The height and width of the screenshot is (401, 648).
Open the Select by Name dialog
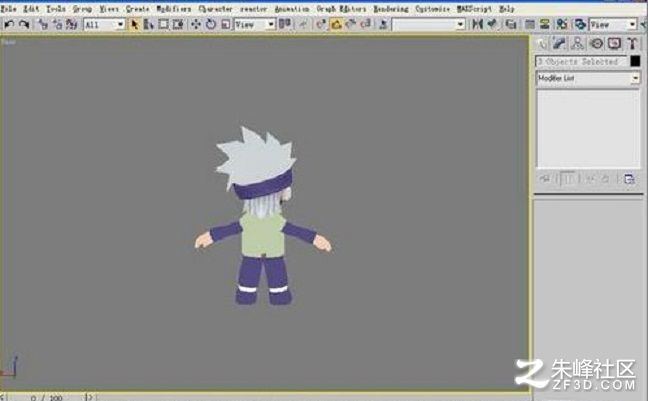click(x=148, y=24)
